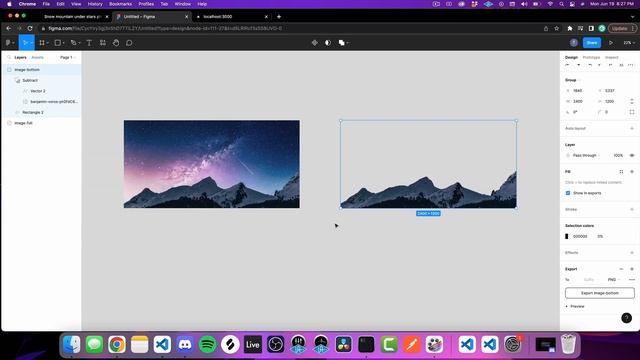This screenshot has width=640, height=360.
Task: Open the Resources tool
Action: [102, 42]
